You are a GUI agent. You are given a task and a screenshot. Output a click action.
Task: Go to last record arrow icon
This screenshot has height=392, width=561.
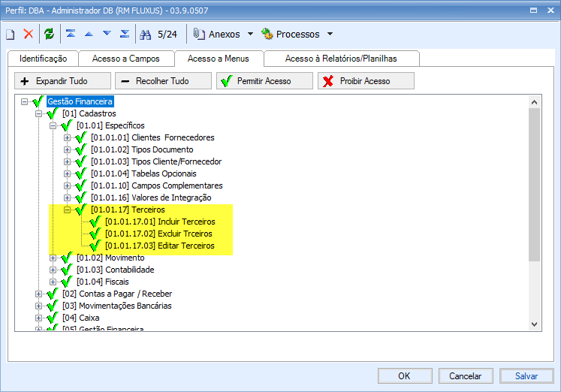point(125,34)
